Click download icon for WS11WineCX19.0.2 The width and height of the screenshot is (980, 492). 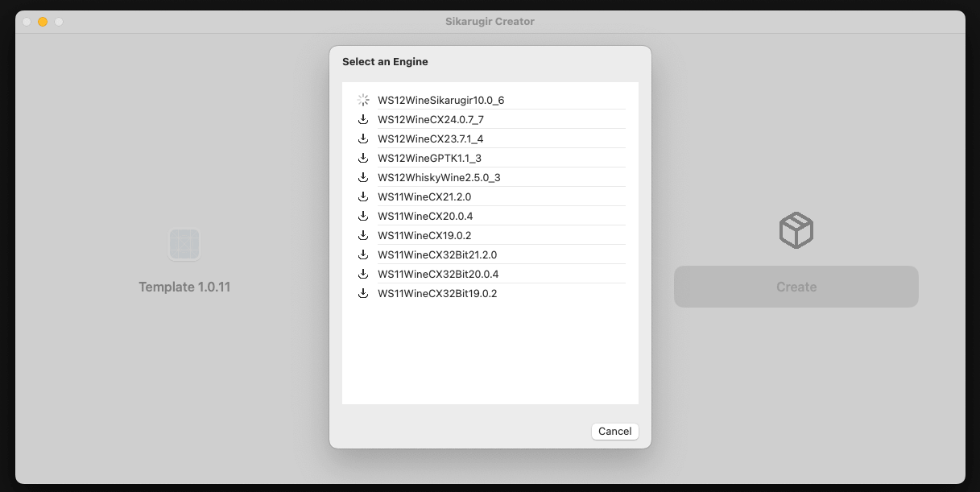tap(363, 235)
